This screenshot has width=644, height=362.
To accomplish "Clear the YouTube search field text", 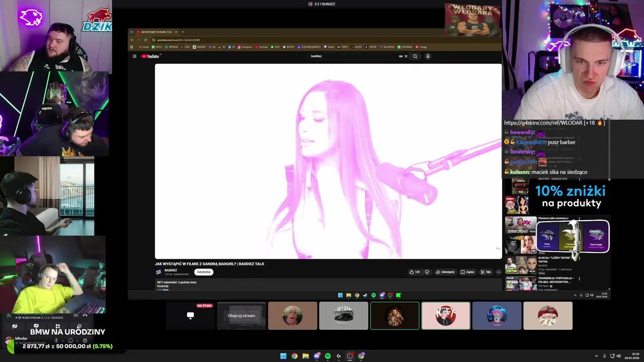I will pyautogui.click(x=406, y=56).
